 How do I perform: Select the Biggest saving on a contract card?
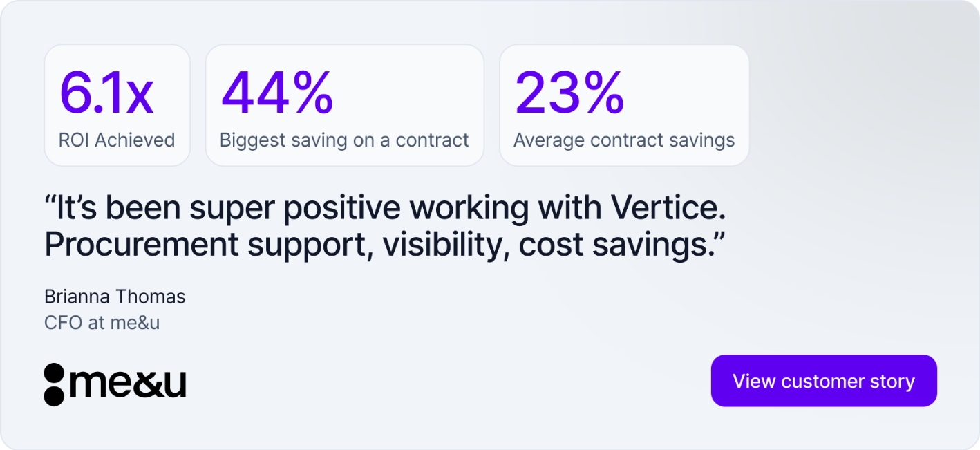coord(344,104)
